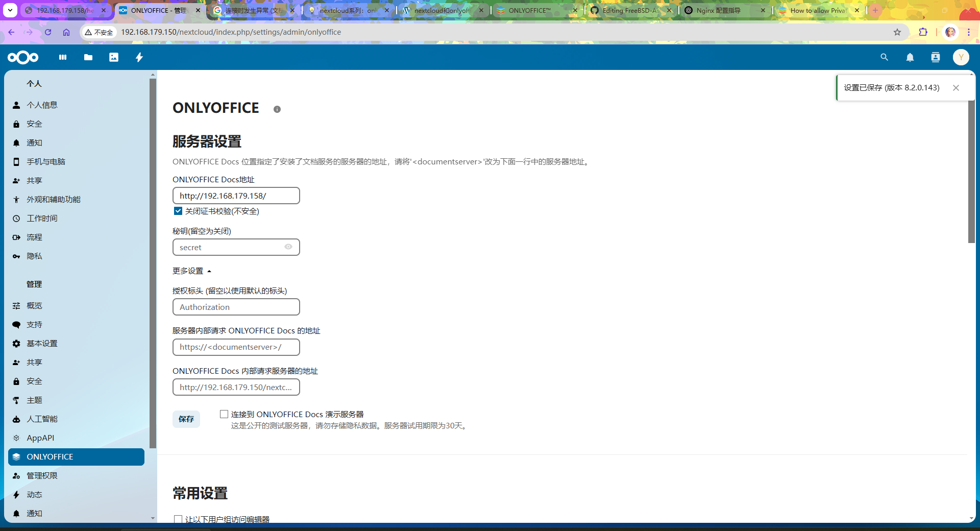This screenshot has height=531, width=980.
Task: Open admin 主题 settings
Action: pos(76,400)
